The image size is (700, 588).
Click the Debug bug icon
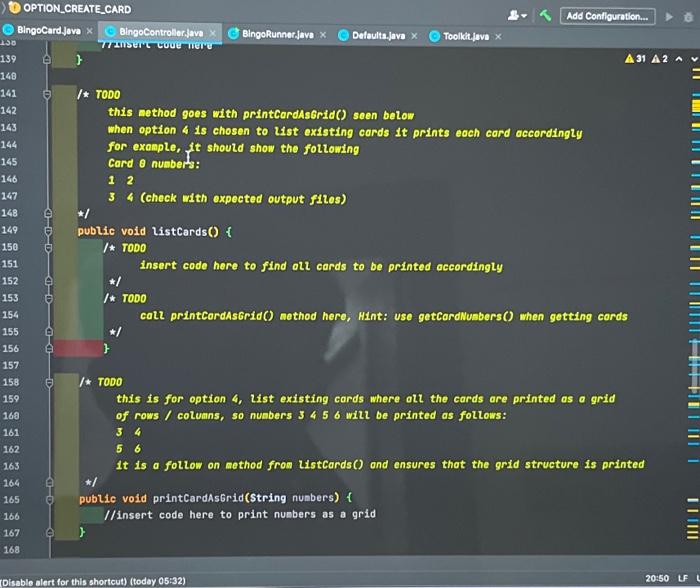(688, 17)
